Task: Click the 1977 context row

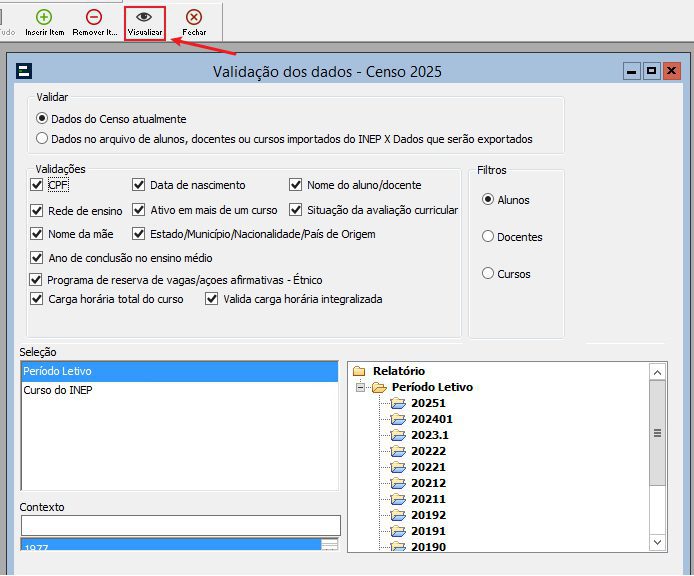Action: tap(171, 545)
